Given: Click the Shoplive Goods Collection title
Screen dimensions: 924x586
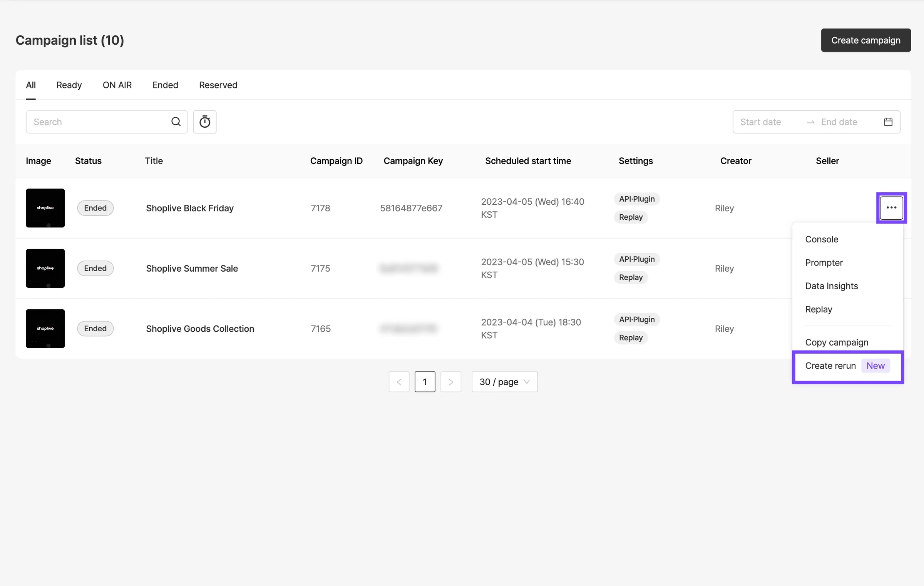Looking at the screenshot, I should click(x=200, y=329).
